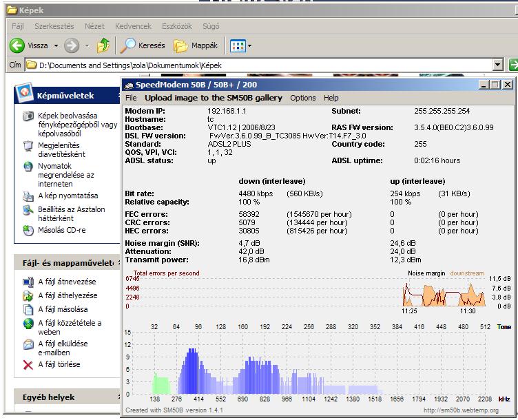This screenshot has width=518, height=420.
Task: Open the address bar dropdown arrow
Action: tap(497, 65)
